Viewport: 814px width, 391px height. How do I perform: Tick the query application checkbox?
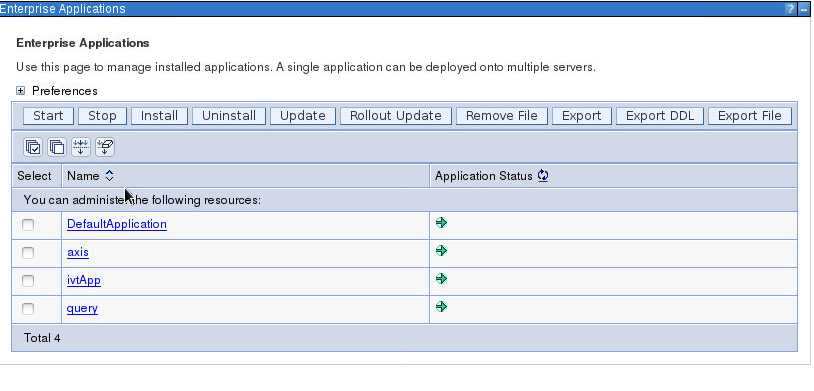click(28, 309)
